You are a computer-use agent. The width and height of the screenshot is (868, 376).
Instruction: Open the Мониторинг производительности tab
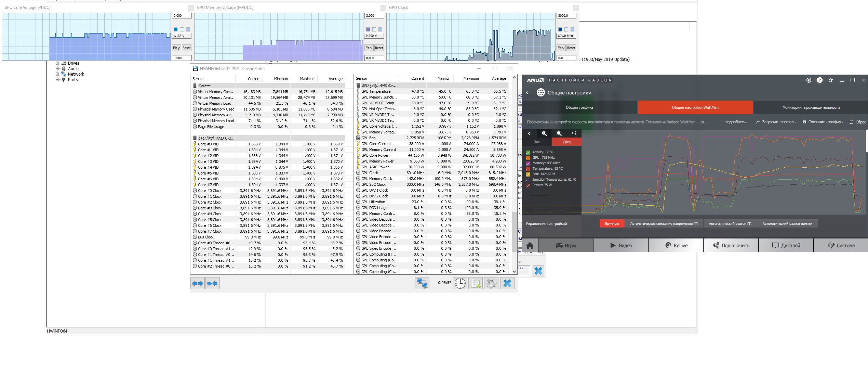pyautogui.click(x=811, y=107)
